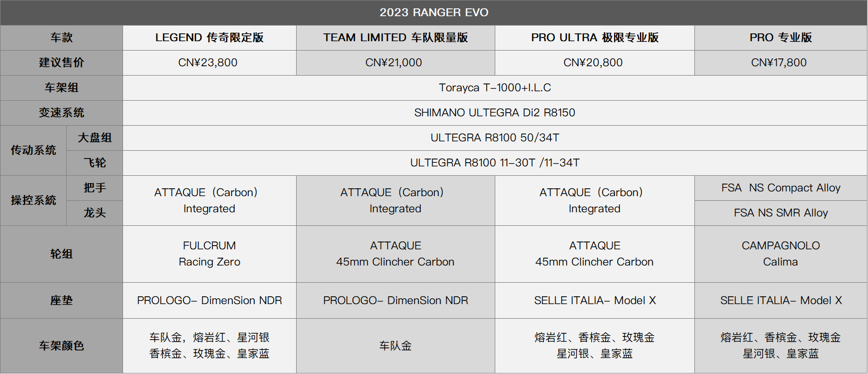Select the CN¥23,800 price cell
The image size is (868, 374).
[210, 63]
